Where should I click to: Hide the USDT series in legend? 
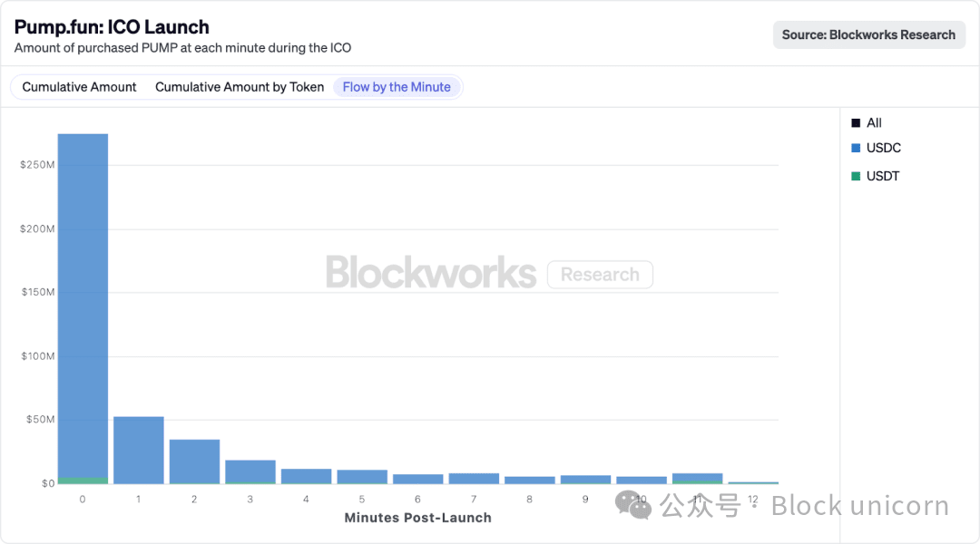(883, 176)
